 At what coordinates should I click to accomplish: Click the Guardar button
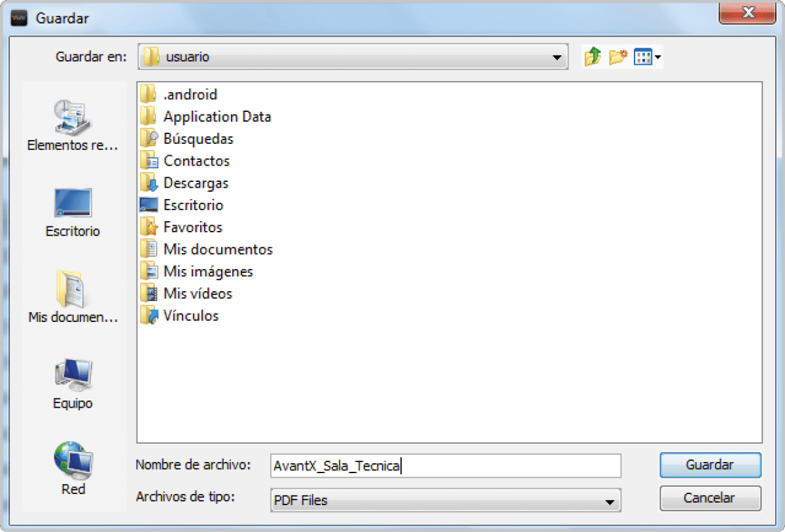point(710,465)
